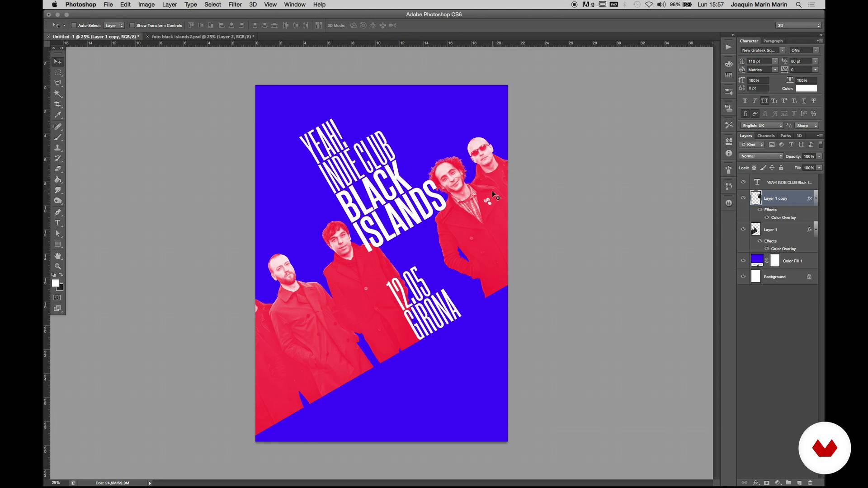Click the Photoshop application menu
The width and height of the screenshot is (868, 488).
80,5
